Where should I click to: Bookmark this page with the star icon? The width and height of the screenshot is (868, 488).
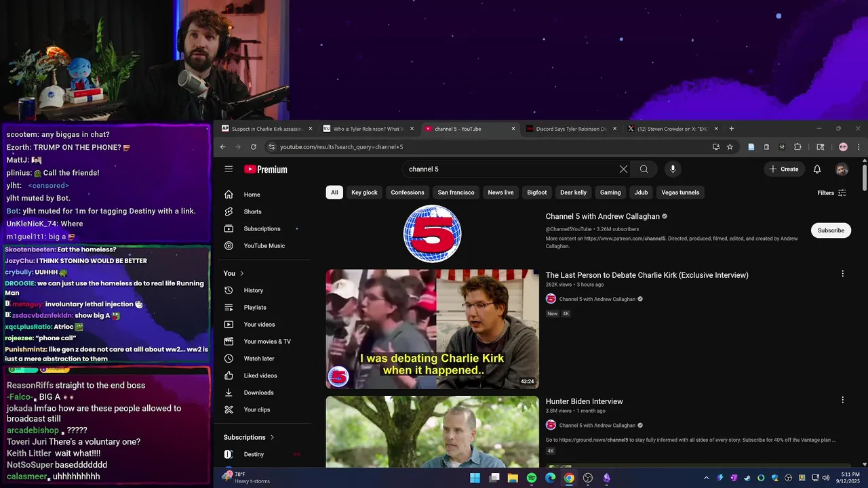coord(730,146)
